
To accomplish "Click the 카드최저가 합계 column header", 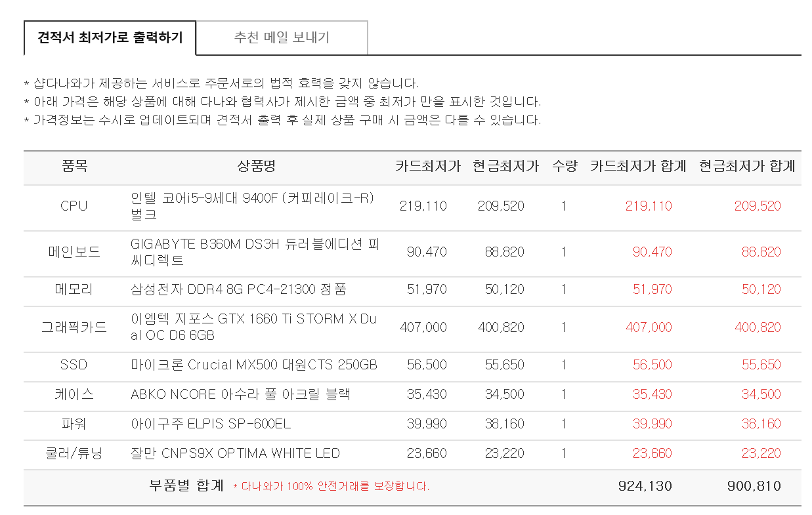I will point(638,166).
